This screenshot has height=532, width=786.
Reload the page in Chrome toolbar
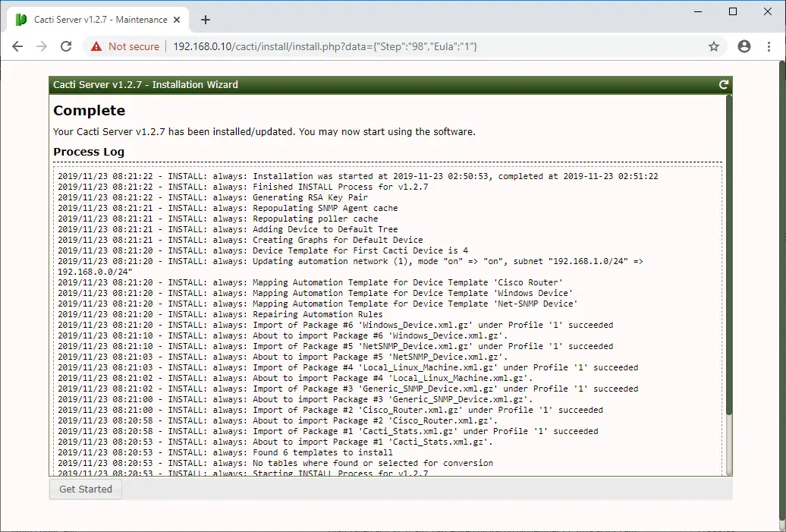pyautogui.click(x=66, y=46)
